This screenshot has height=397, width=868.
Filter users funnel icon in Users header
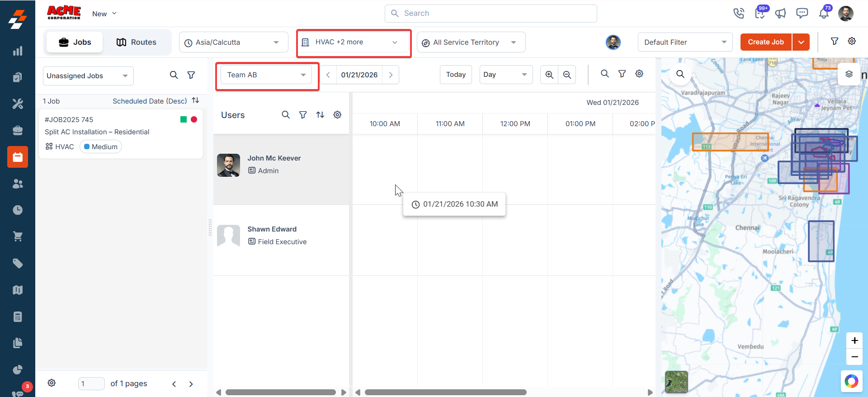click(303, 115)
